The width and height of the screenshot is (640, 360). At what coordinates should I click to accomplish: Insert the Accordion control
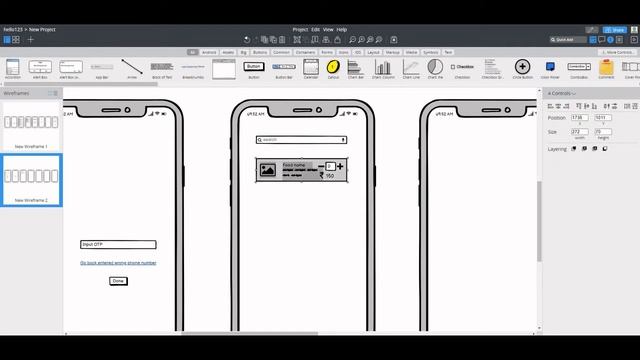[x=13, y=69]
